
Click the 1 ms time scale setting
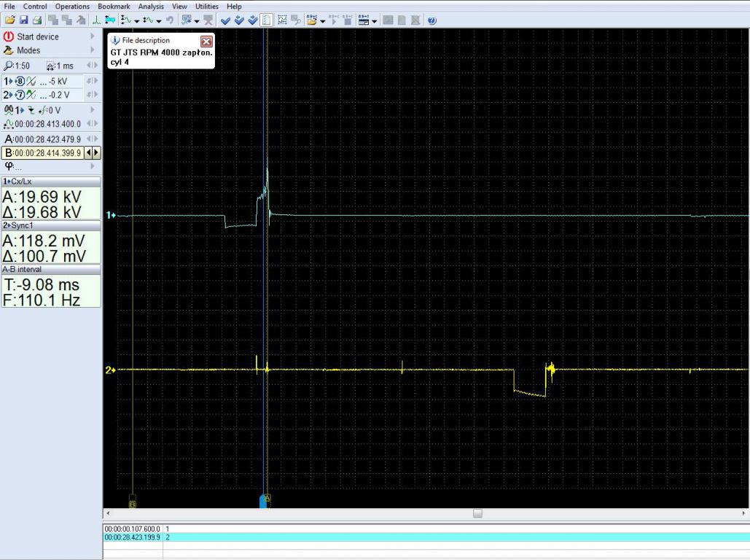pyautogui.click(x=60, y=66)
